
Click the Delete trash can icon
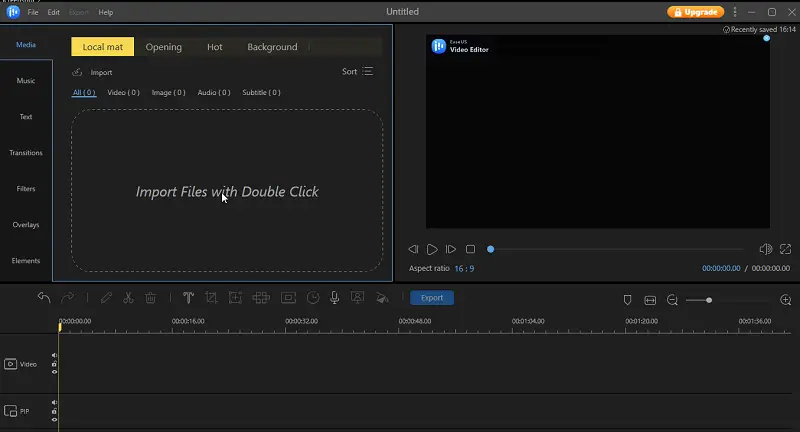coord(151,297)
